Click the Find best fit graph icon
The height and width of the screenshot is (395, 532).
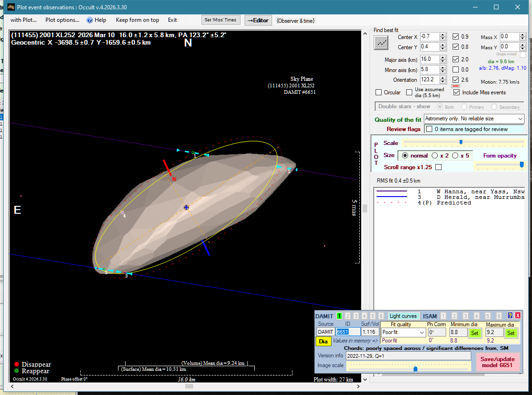pyautogui.click(x=381, y=43)
